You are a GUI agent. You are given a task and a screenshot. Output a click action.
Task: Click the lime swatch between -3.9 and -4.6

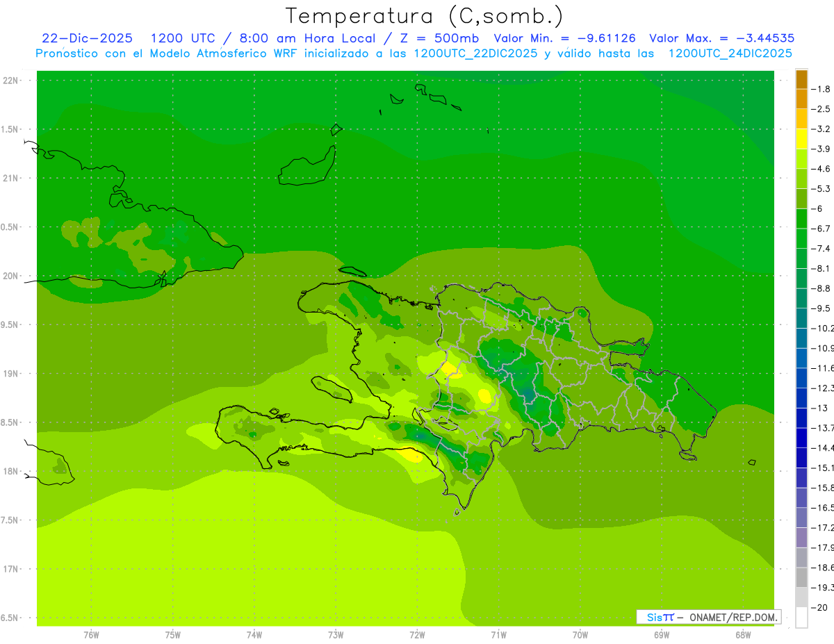coord(802,158)
